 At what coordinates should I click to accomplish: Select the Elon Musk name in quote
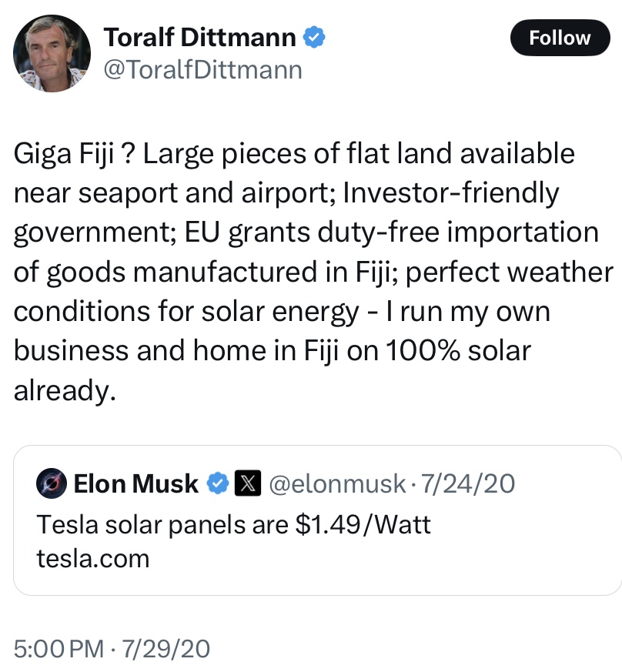coord(136,484)
